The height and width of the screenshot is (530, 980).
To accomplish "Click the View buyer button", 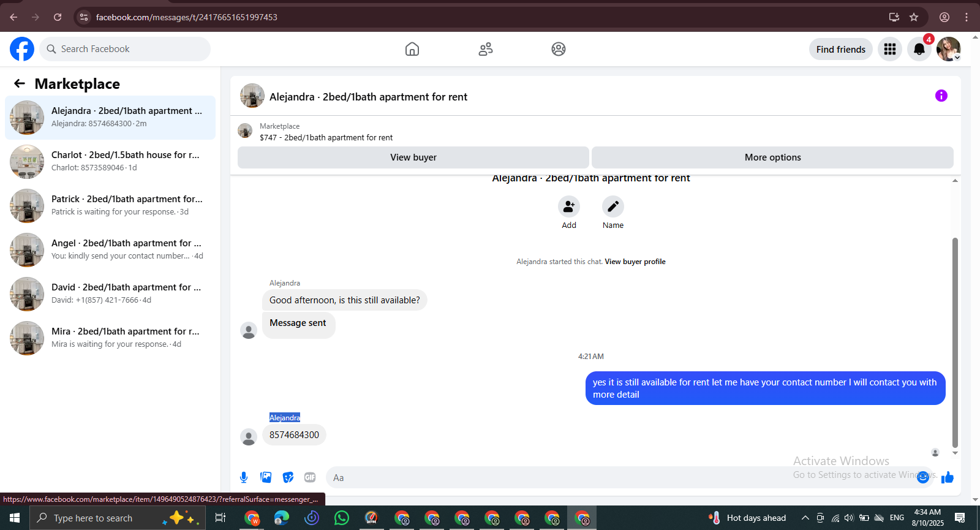I will pos(413,157).
